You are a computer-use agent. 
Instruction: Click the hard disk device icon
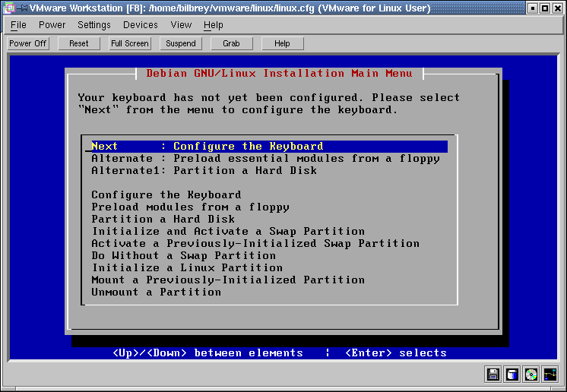pyautogui.click(x=512, y=375)
